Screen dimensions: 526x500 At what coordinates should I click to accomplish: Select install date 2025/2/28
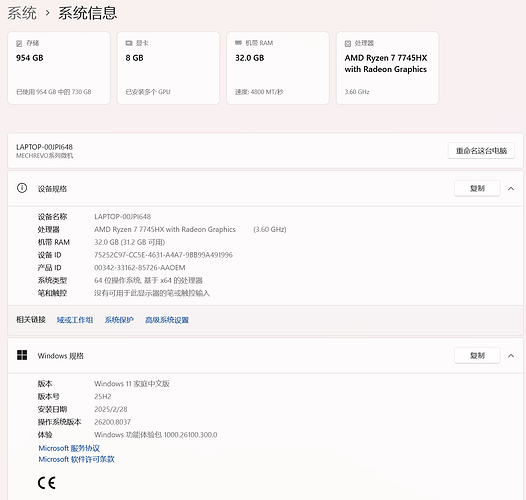point(111,409)
